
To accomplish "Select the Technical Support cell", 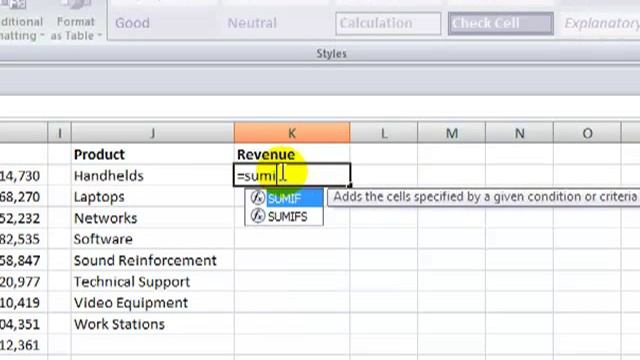I will point(153,282).
